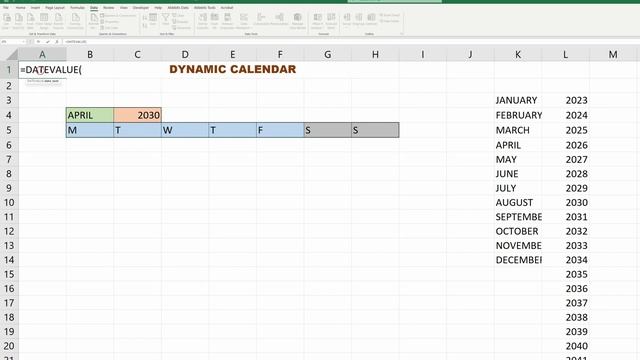Load data From Table/Range

(44, 20)
